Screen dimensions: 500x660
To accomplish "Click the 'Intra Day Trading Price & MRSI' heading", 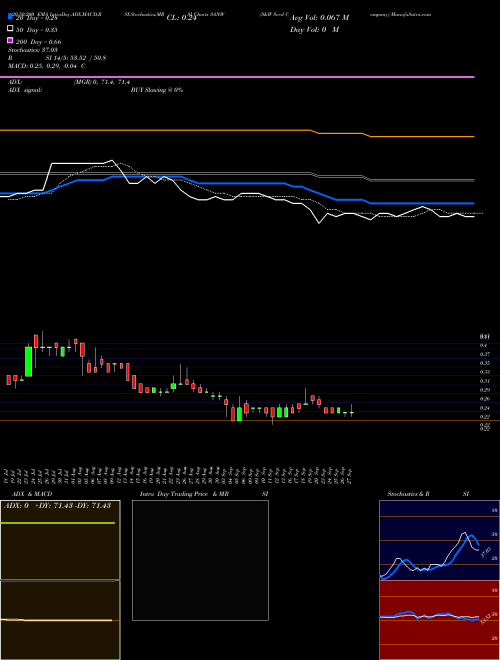I will click(x=204, y=494).
